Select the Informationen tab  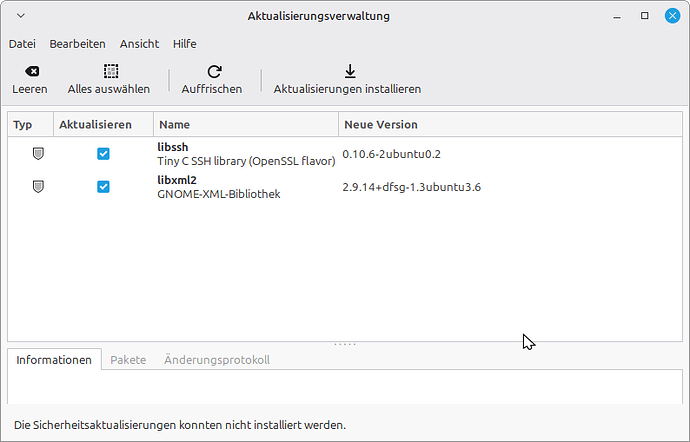pos(54,360)
